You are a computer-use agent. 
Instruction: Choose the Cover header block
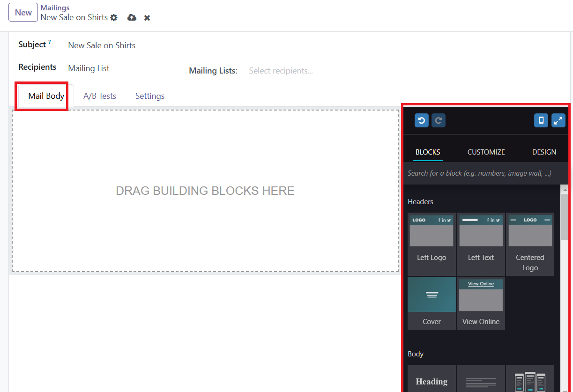click(x=432, y=303)
